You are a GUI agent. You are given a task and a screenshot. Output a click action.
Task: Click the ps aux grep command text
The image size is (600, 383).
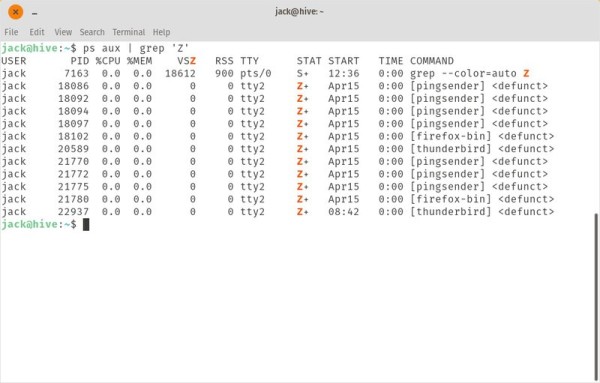(136, 49)
